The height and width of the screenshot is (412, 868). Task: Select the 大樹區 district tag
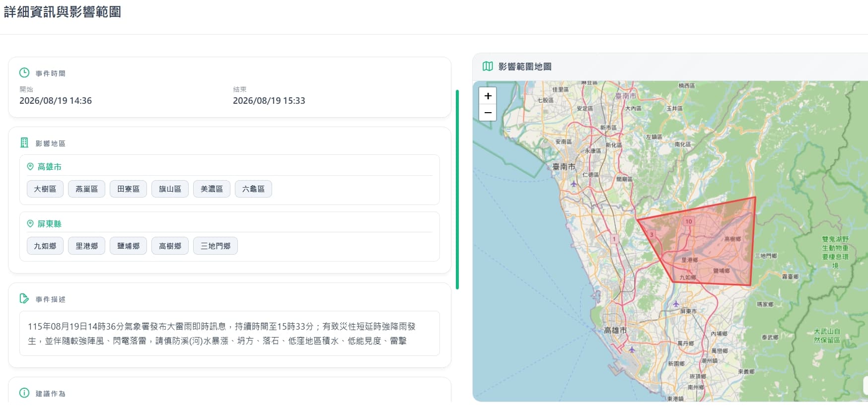pos(45,189)
